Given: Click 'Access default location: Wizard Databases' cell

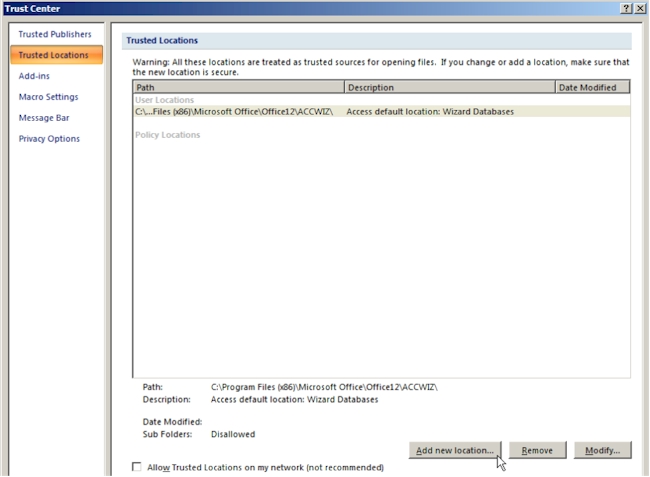Looking at the screenshot, I should click(x=430, y=111).
